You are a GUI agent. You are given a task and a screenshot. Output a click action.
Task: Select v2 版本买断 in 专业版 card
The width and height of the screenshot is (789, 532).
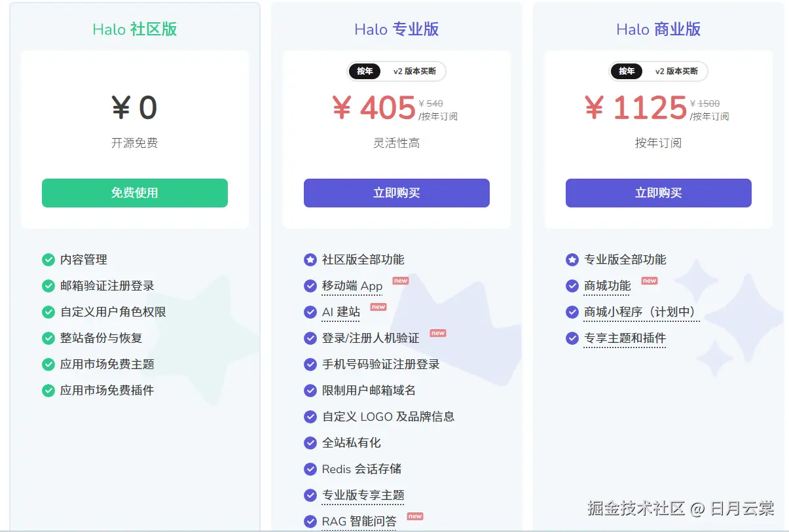tap(414, 71)
